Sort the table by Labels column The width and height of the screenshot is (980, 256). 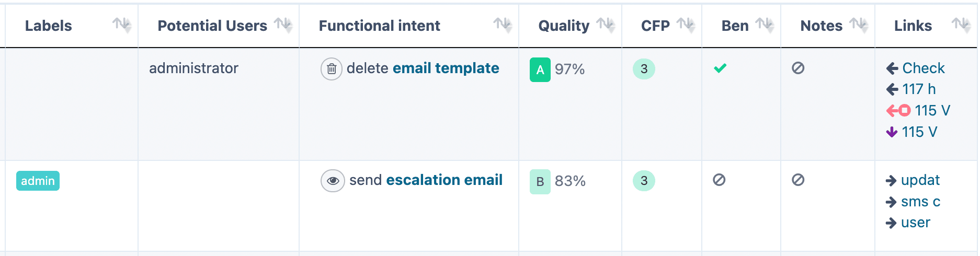(121, 25)
